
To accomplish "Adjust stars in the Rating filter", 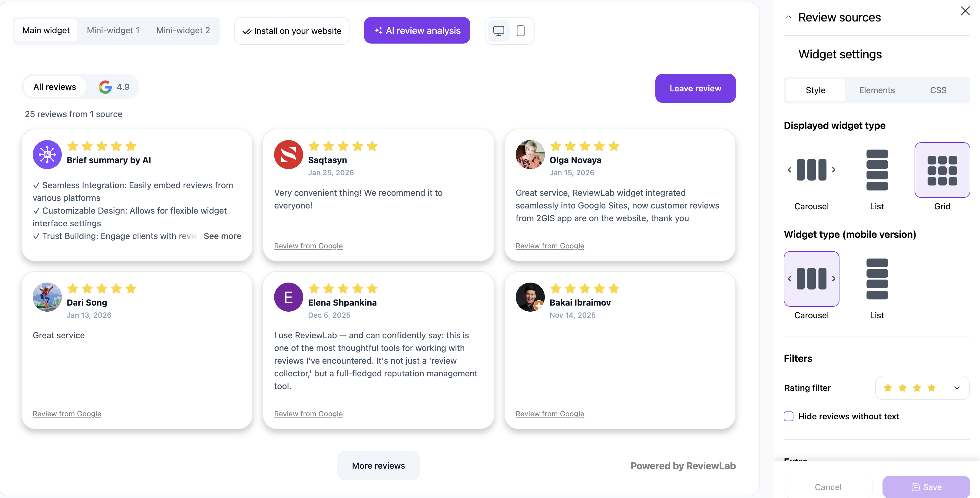I will click(x=909, y=388).
